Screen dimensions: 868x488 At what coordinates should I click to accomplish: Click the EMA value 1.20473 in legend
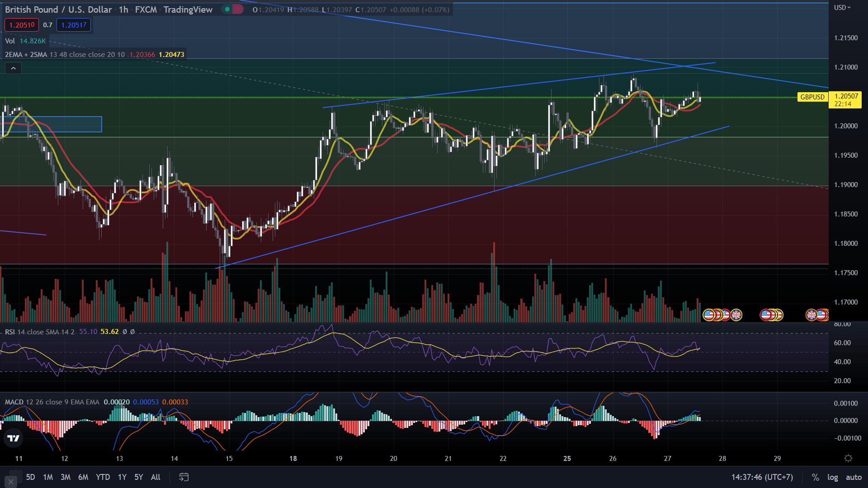coord(171,54)
